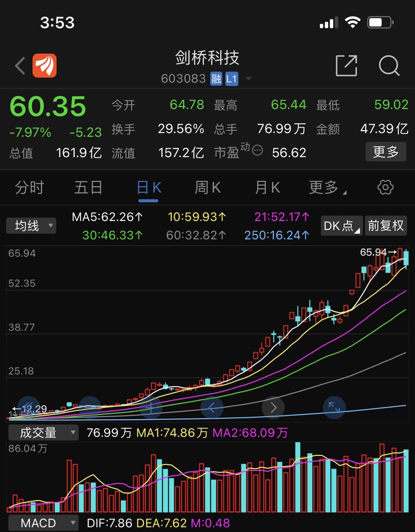Tap the back arrow in the header
This screenshot has height=532, width=415.
[x=20, y=66]
